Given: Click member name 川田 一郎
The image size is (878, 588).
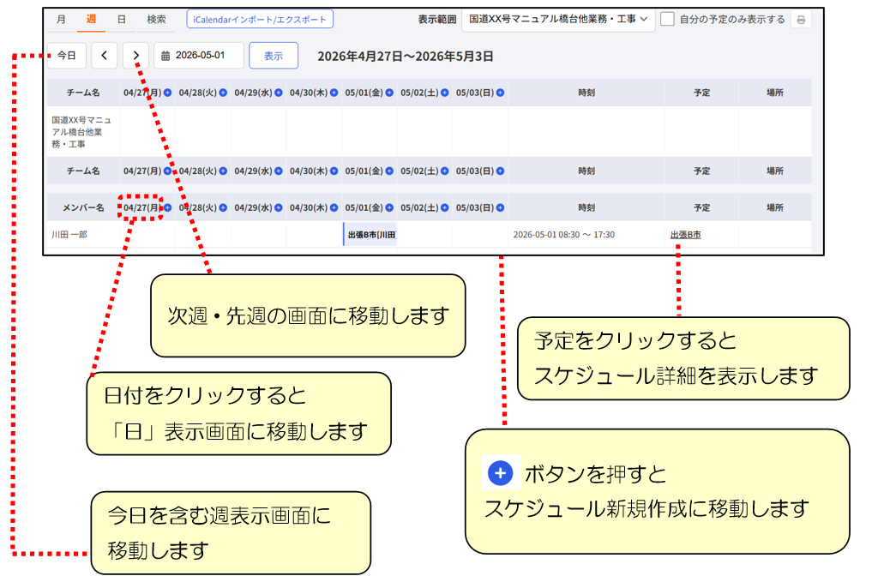Looking at the screenshot, I should 69,235.
